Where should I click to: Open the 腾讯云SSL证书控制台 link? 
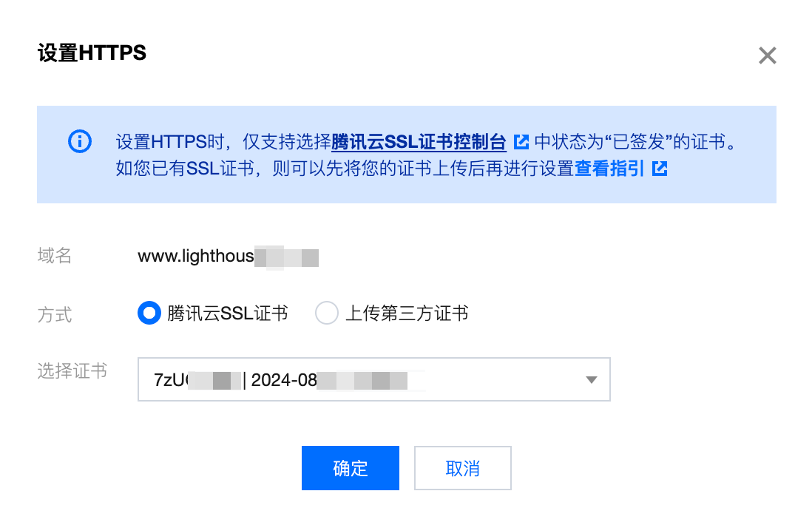pyautogui.click(x=419, y=141)
